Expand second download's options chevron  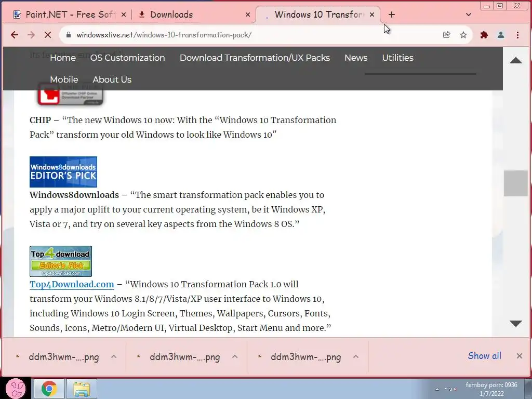tap(235, 356)
